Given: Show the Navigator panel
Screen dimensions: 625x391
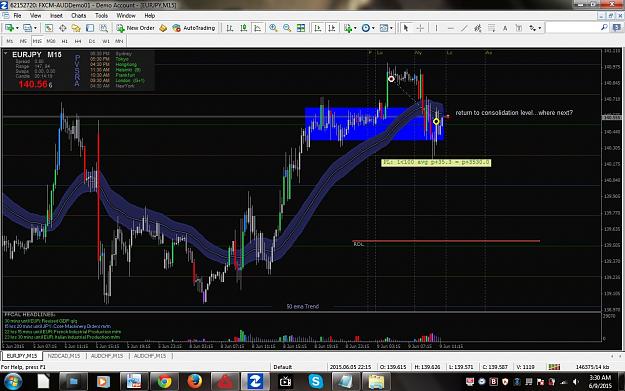Looking at the screenshot, I should click(76, 28).
